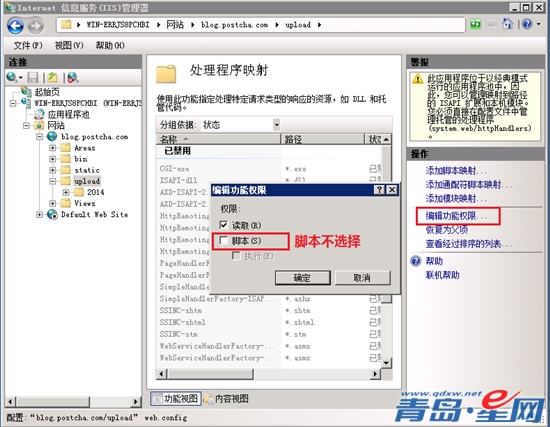550x427 pixels.
Task: Expand the 2014 folder tree node
Action: click(66, 192)
